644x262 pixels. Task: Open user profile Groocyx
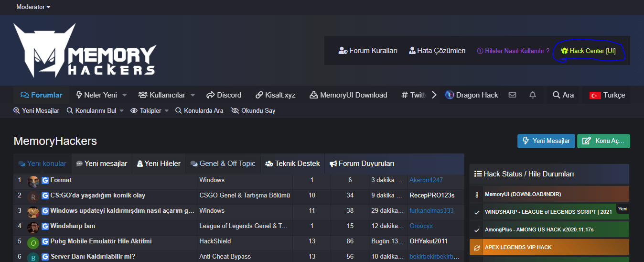tap(421, 226)
